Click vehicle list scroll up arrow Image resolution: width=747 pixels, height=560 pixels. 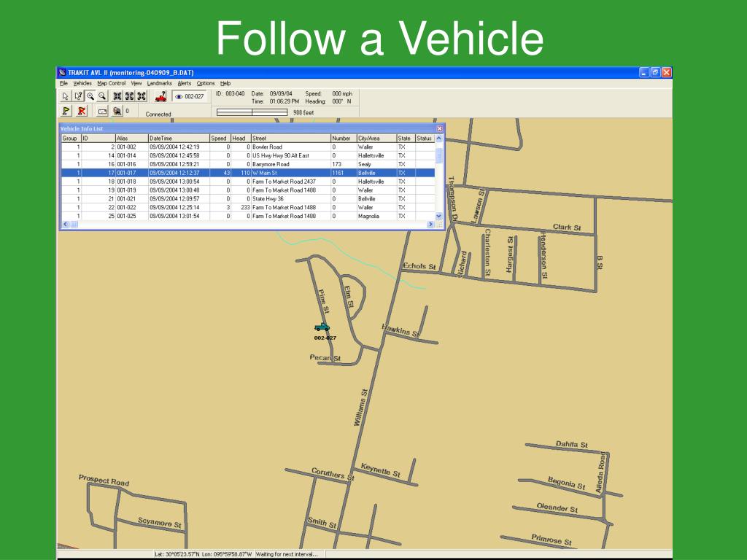(x=439, y=139)
